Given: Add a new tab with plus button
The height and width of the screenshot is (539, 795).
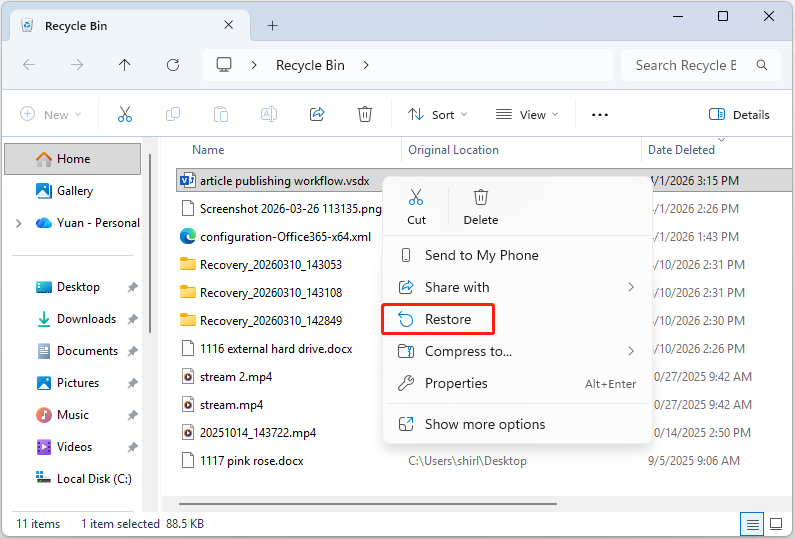Looking at the screenshot, I should click(272, 25).
